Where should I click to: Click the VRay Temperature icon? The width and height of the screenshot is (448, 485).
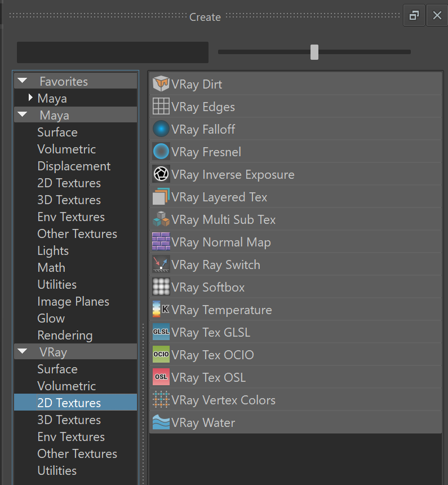[161, 309]
